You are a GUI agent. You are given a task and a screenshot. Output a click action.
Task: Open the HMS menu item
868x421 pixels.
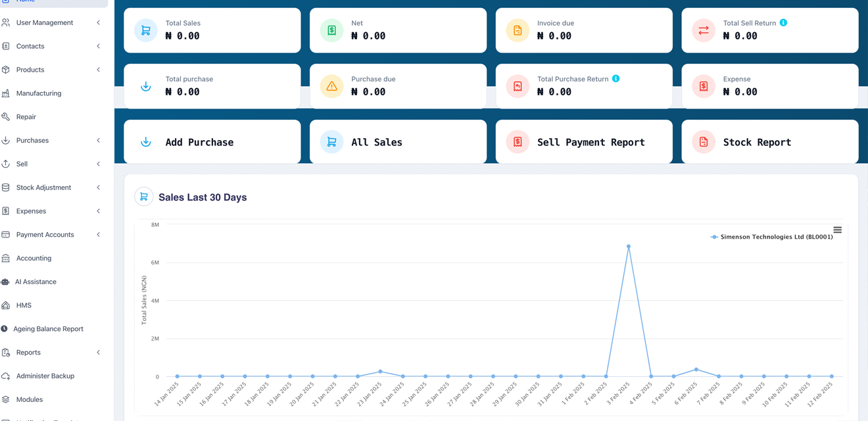(24, 305)
